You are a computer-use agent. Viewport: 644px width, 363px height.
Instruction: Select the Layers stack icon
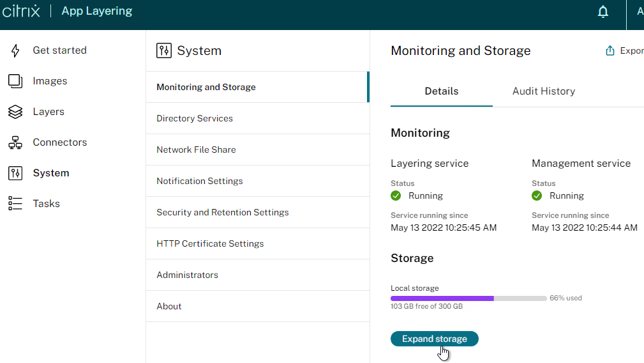[x=15, y=112]
